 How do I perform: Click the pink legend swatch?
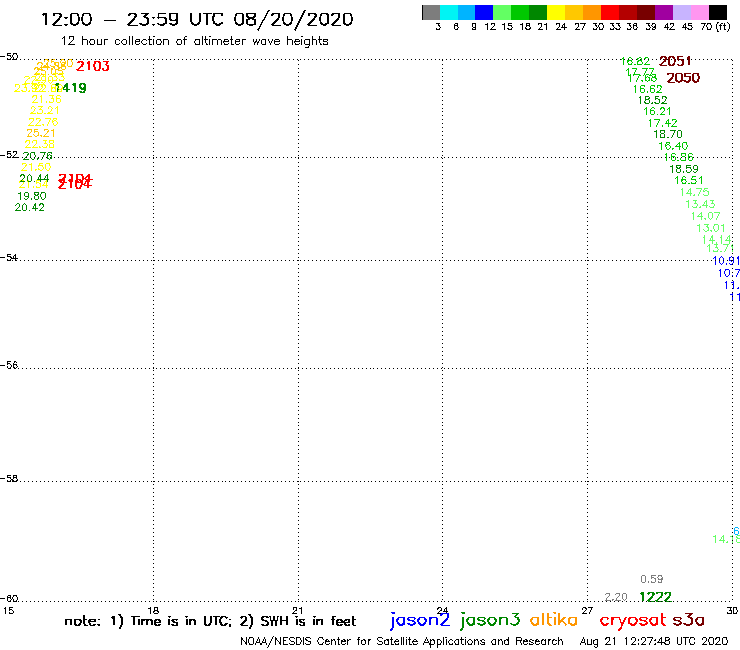tap(699, 12)
